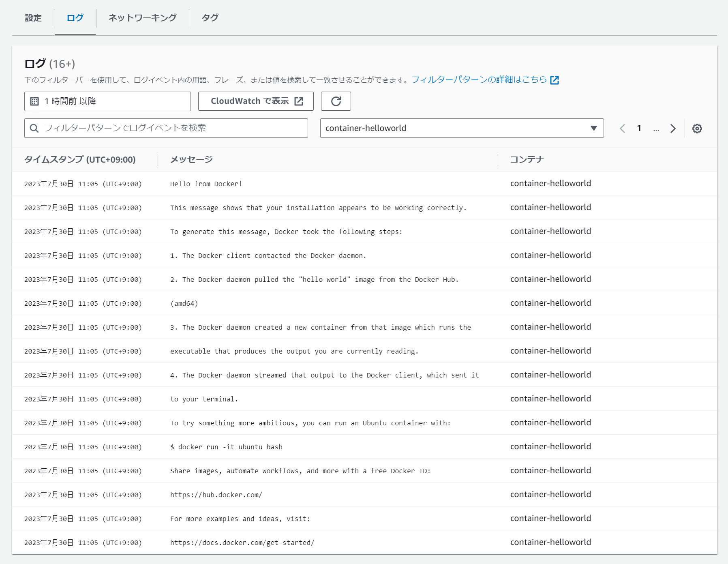728x564 pixels.
Task: Click the timestamp of the 'Hello from Docker!' row
Action: pyautogui.click(x=83, y=184)
